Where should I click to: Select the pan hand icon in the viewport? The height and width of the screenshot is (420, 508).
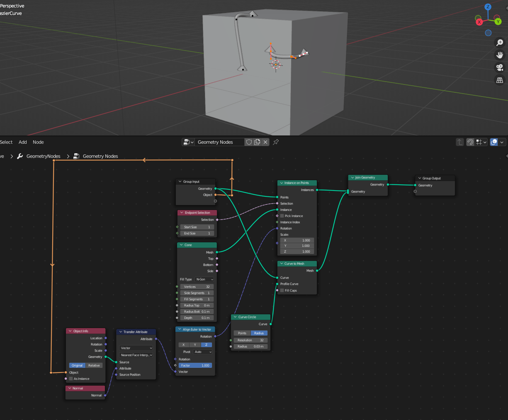(500, 55)
